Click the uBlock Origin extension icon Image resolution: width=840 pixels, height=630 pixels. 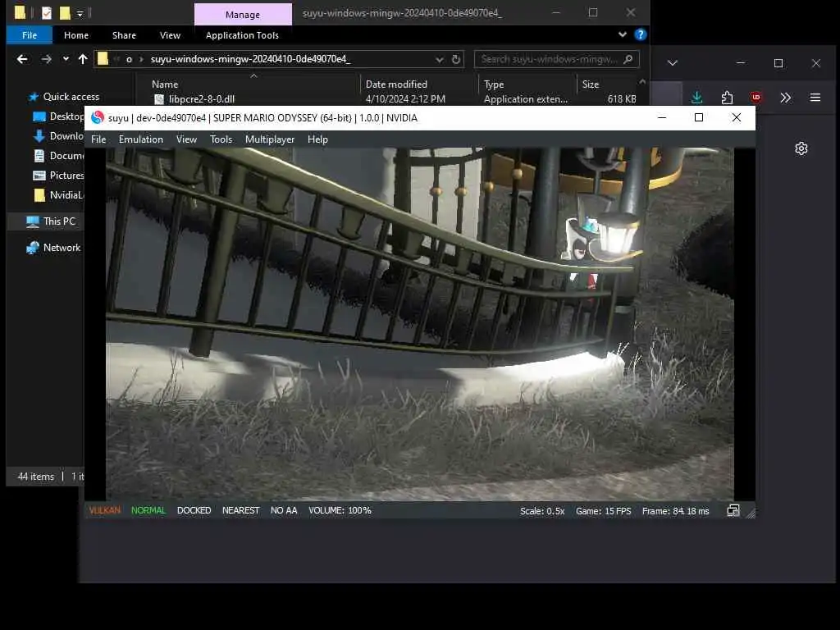tap(756, 98)
